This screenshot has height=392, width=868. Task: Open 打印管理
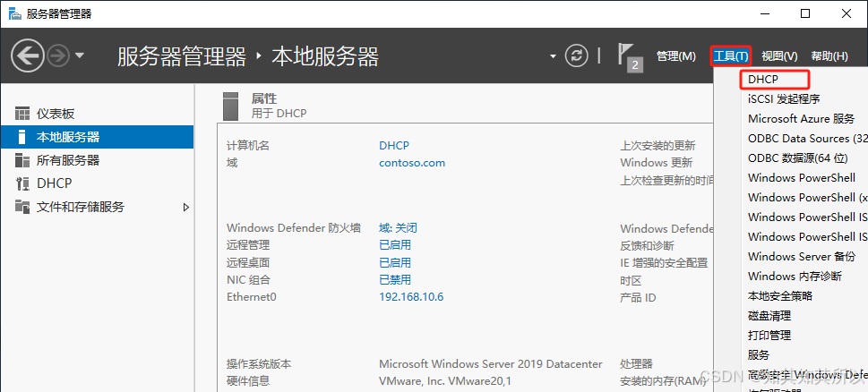tap(769, 335)
